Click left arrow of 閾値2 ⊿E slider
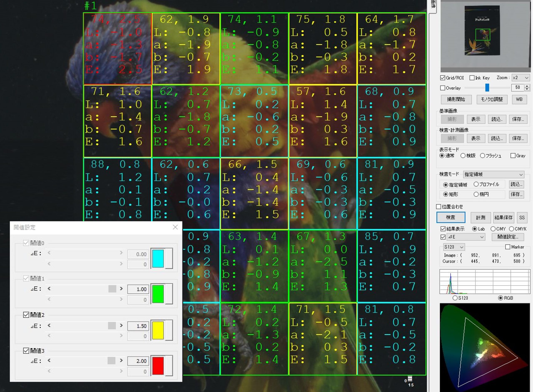This screenshot has width=533, height=392. (x=49, y=325)
